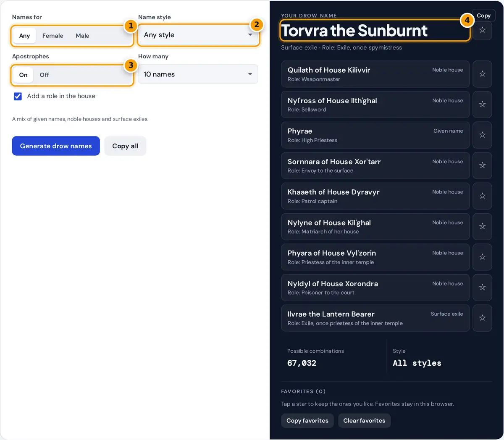Viewport: 504px width, 440px height.
Task: Select the Ilvrae the Lantern Bearer name
Action: coord(331,314)
